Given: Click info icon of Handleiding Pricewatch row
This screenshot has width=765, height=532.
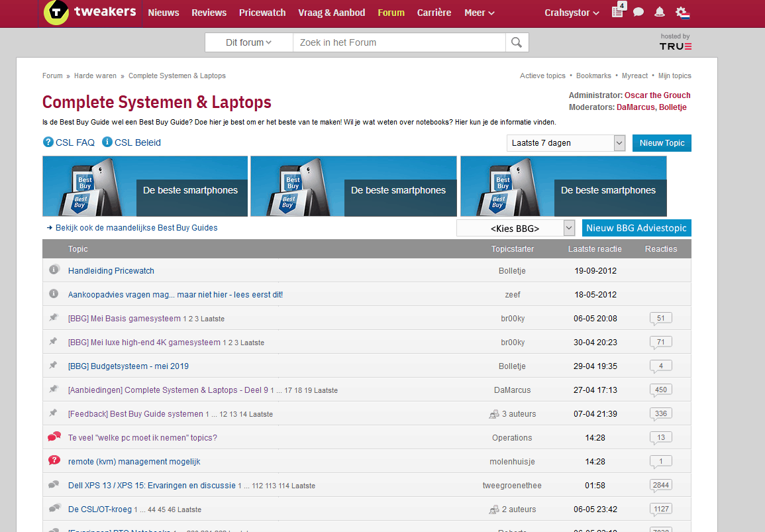Looking at the screenshot, I should coord(54,270).
